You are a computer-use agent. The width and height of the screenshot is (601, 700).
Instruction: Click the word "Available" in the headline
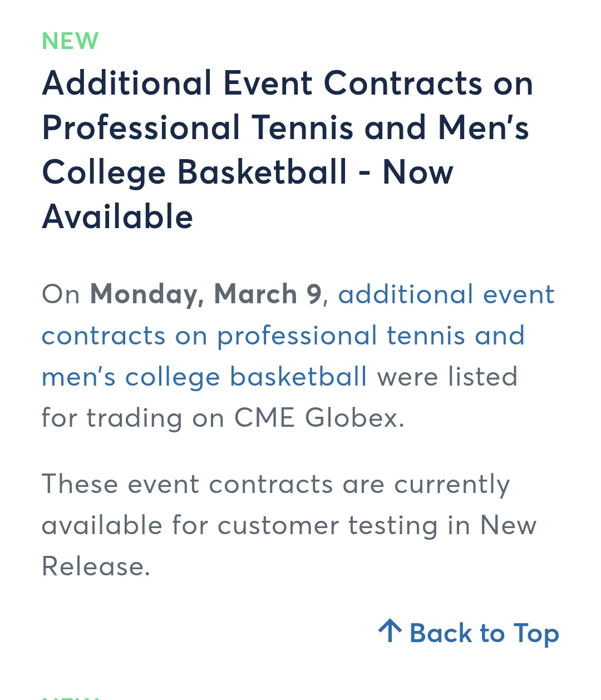pos(117,216)
